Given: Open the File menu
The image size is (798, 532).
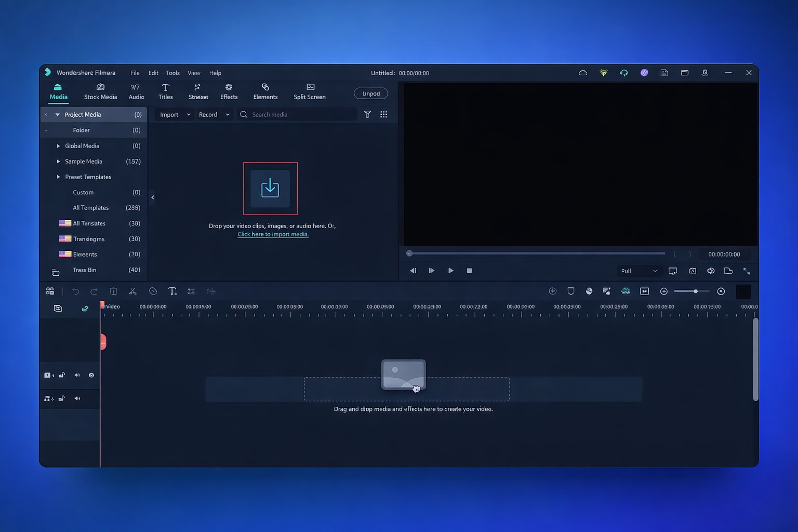Looking at the screenshot, I should 135,73.
